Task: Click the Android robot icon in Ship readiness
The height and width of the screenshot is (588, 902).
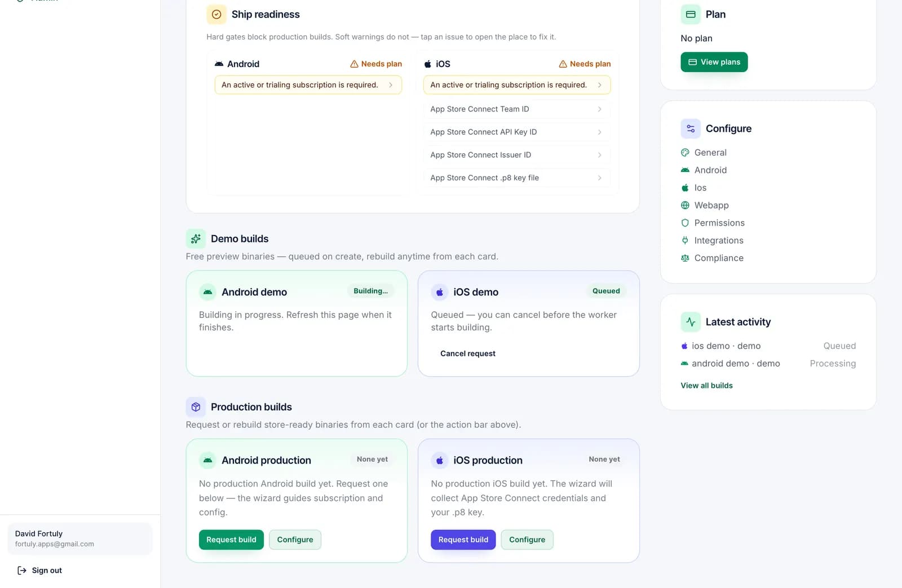Action: pos(219,64)
